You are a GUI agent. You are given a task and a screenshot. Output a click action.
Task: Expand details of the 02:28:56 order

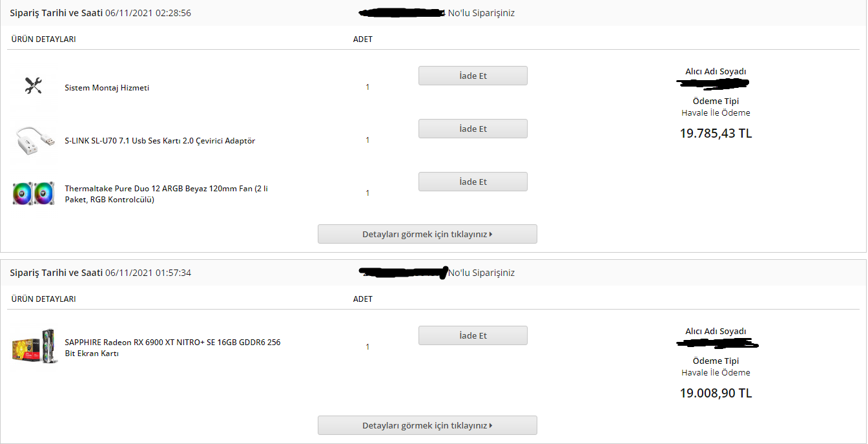[427, 234]
